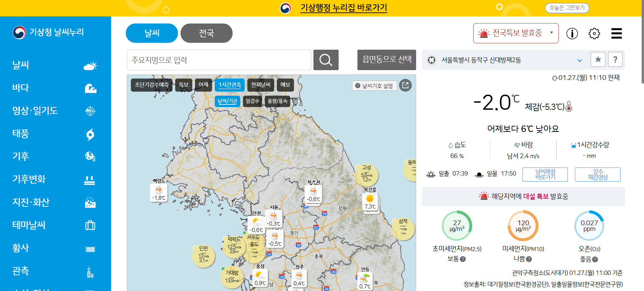Click the radar target icon beside 영상·일기도
This screenshot has width=644, height=291.
[90, 111]
